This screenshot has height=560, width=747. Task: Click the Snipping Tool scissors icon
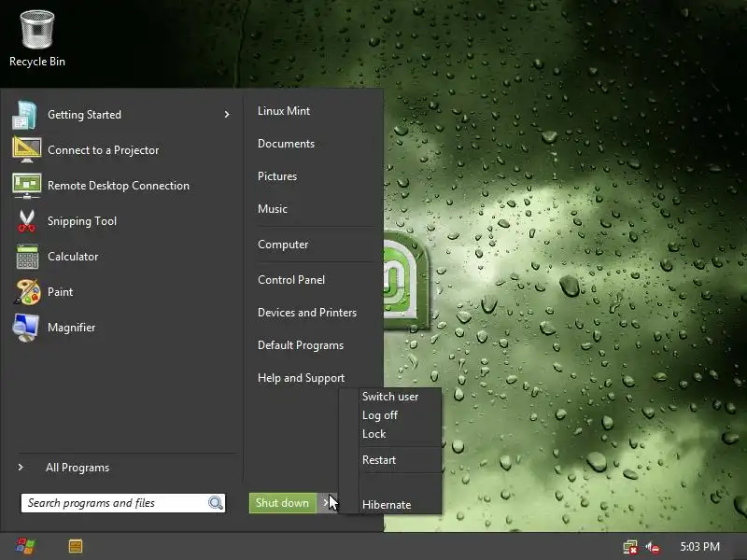tap(27, 221)
